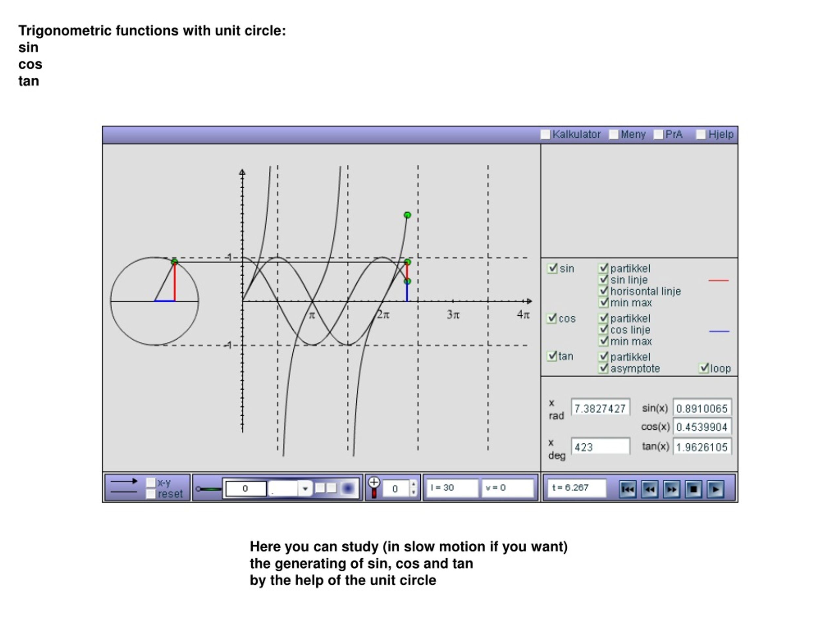Click the t = 6.267 time field
Viewport: 840px width, 630px height.
(577, 488)
